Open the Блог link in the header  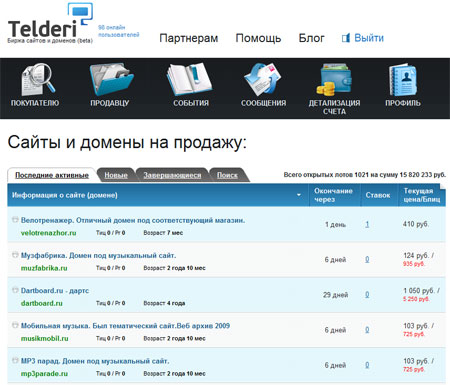pyautogui.click(x=311, y=38)
